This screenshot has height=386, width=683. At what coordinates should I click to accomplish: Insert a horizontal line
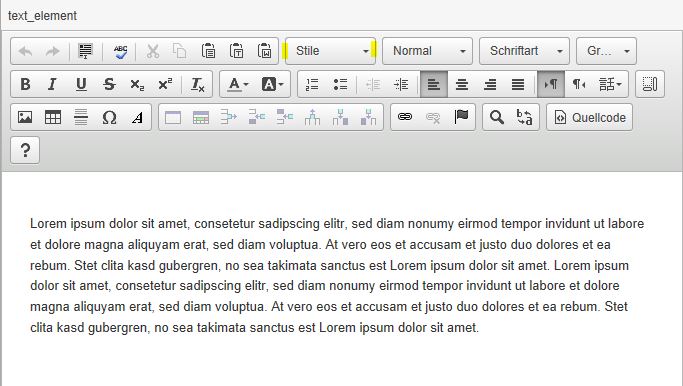click(81, 117)
